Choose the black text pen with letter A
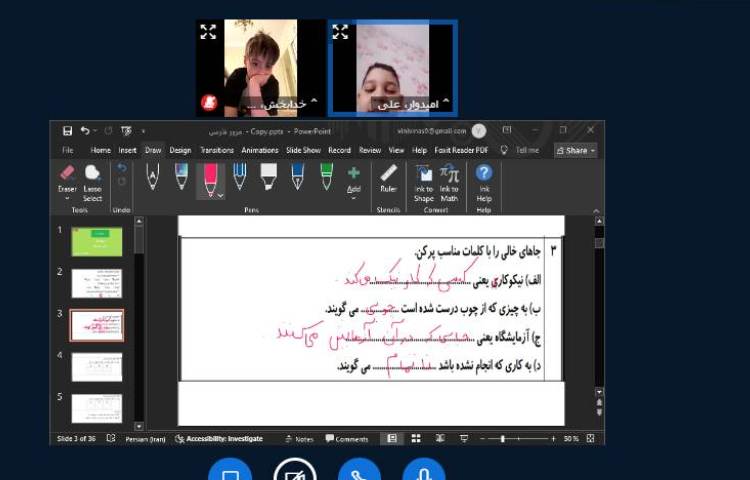The image size is (750, 480). pos(152,177)
